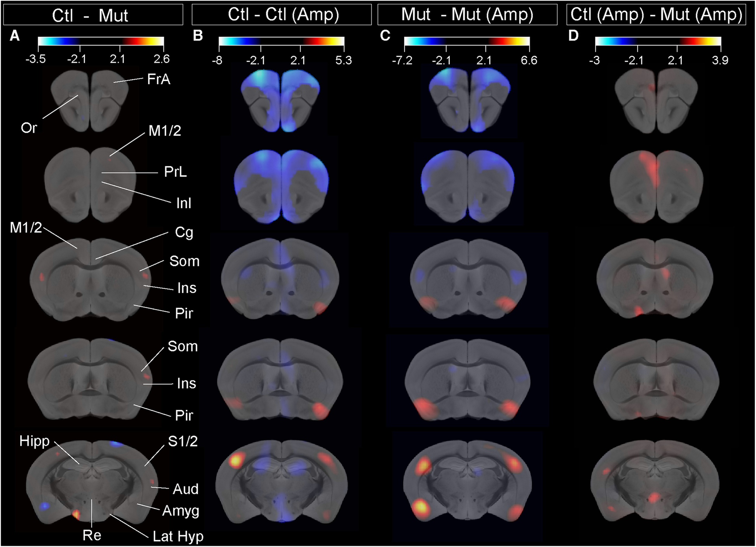Click the S1/2 region label
Screen dimensions: 756x547
click(x=183, y=441)
